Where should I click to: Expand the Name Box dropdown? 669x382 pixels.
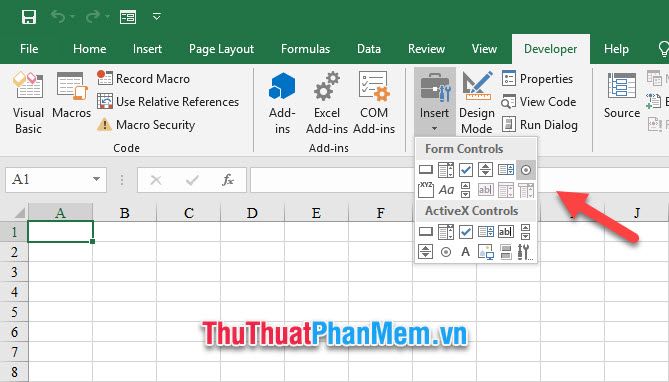(96, 179)
